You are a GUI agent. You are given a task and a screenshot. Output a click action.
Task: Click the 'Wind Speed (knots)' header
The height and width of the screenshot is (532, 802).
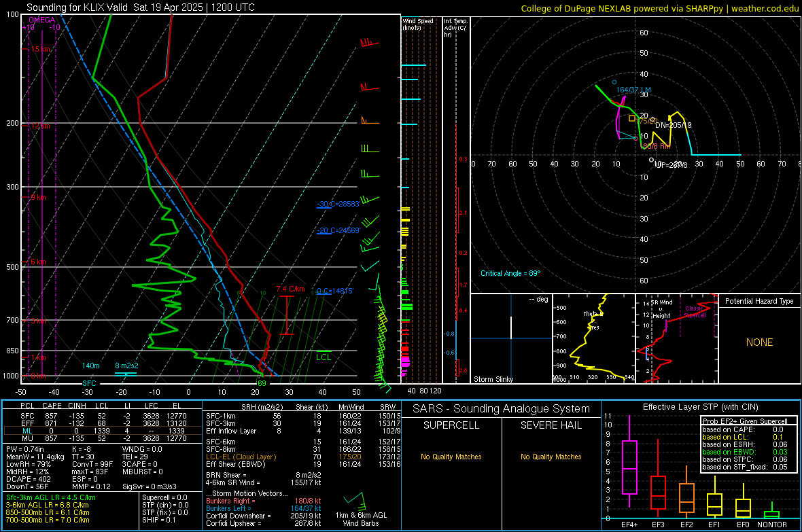click(x=418, y=24)
